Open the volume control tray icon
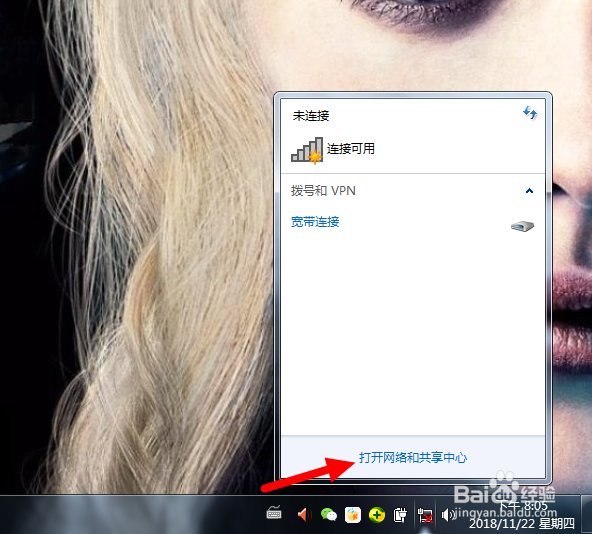This screenshot has width=592, height=534. (x=449, y=515)
